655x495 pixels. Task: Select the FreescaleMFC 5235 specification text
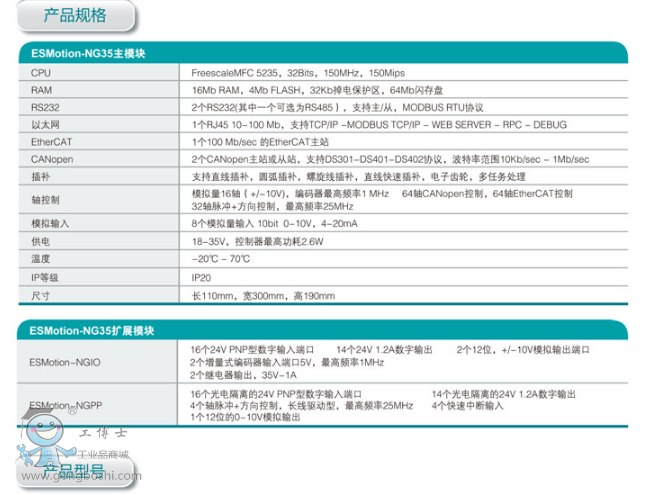click(x=298, y=73)
